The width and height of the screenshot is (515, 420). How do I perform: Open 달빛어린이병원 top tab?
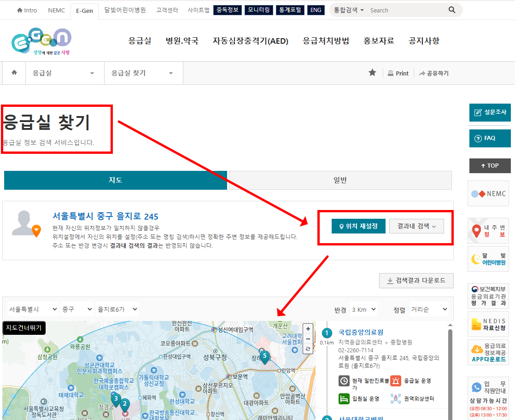click(125, 10)
